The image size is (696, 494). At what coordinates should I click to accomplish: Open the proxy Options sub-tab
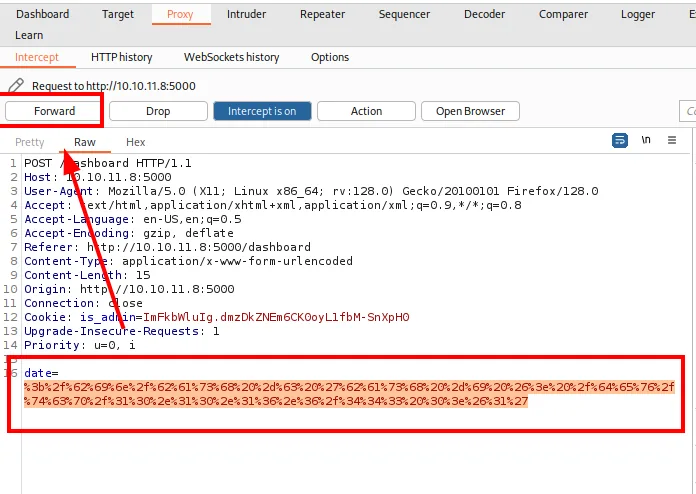(330, 57)
